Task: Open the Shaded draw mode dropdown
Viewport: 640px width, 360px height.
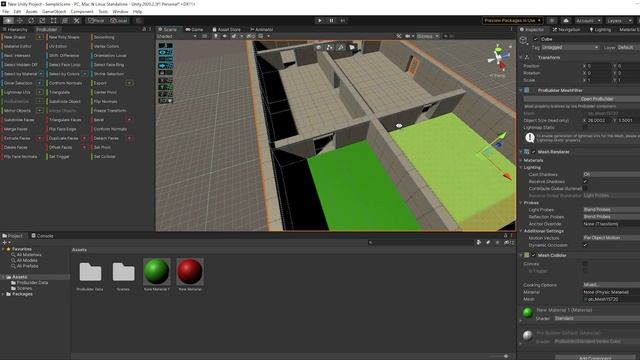Action: (x=177, y=36)
